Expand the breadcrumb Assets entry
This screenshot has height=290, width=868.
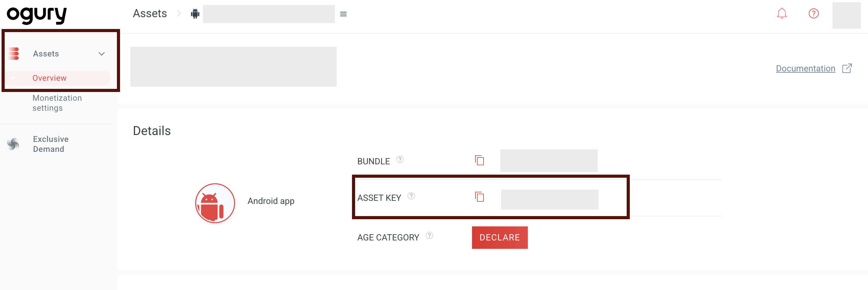[150, 13]
